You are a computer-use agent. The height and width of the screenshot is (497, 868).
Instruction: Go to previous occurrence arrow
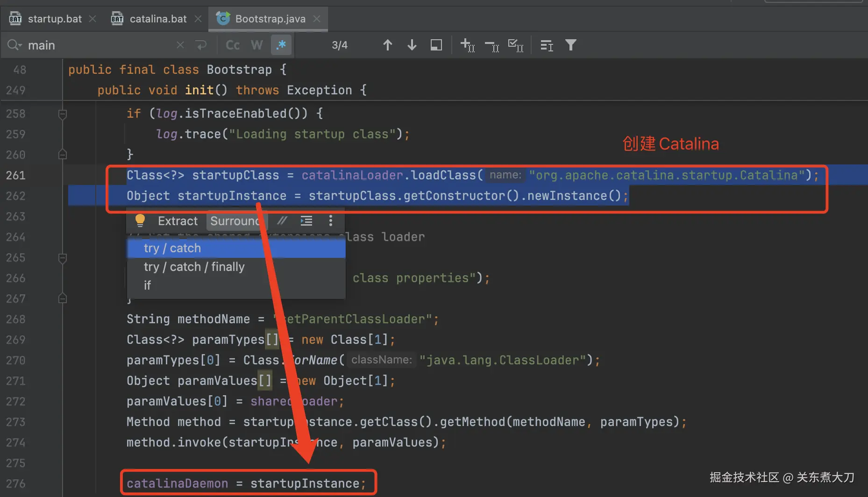click(x=387, y=45)
